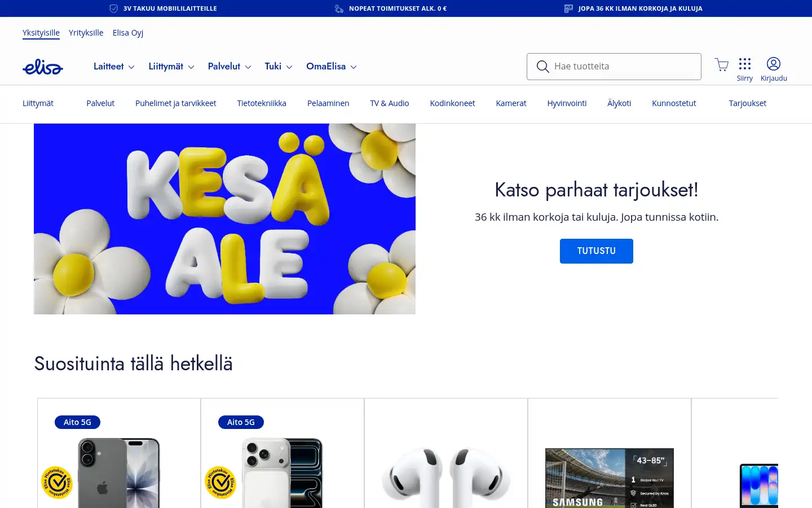
Task: Open Palvelut in the category bar
Action: click(x=100, y=103)
